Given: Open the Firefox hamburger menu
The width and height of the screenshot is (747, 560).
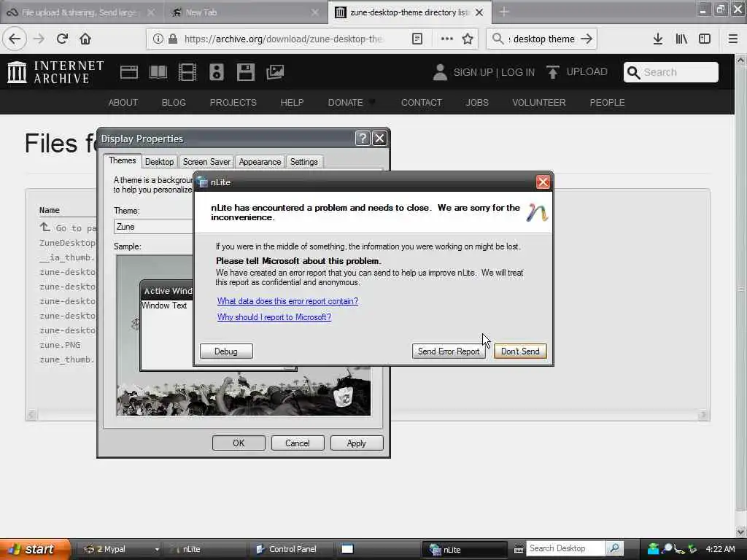Looking at the screenshot, I should (x=733, y=39).
